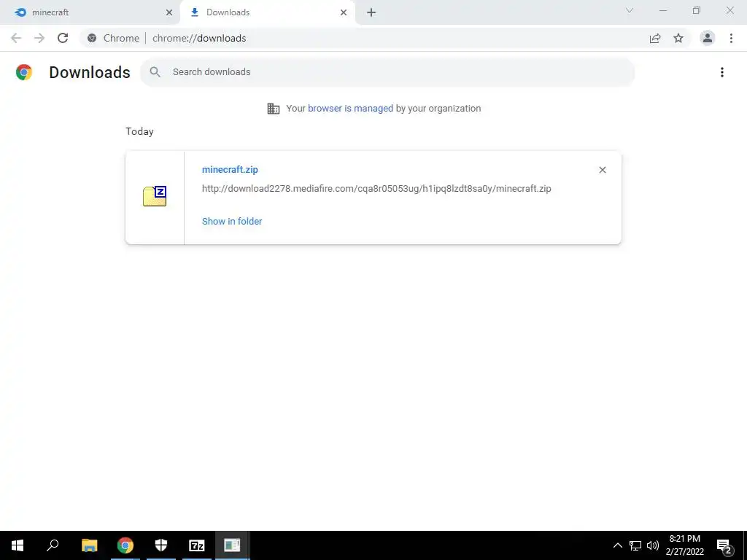Open the Windows Start menu
The height and width of the screenshot is (560, 747).
[x=18, y=545]
